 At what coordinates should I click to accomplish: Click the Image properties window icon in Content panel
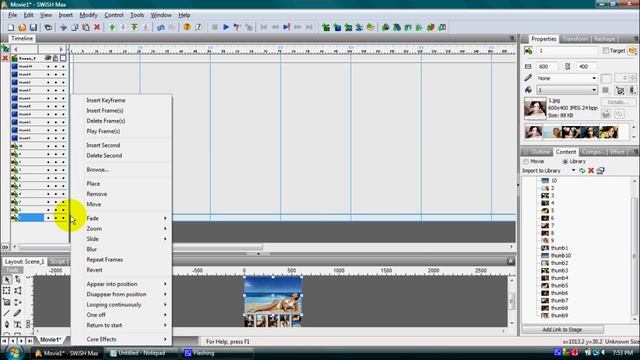click(x=600, y=171)
